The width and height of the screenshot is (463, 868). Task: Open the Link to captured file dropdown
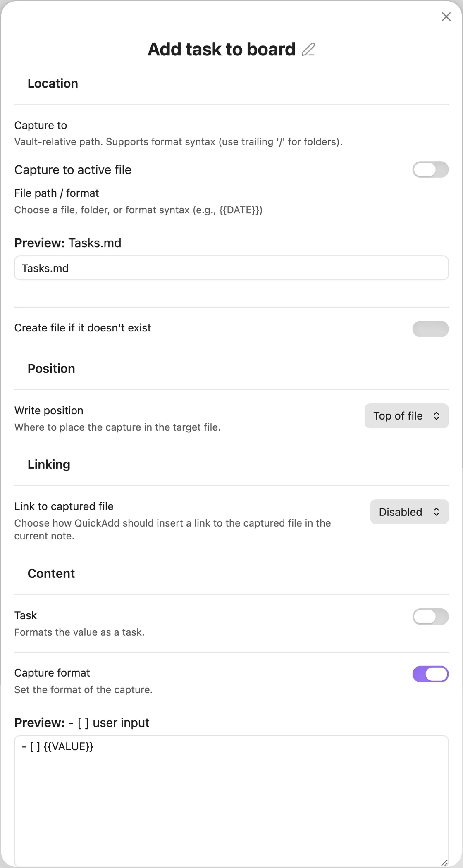tap(409, 512)
